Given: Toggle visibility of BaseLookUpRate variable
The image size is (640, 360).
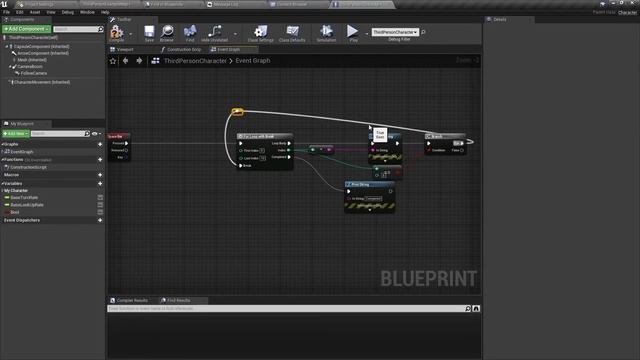Looking at the screenshot, I should pyautogui.click(x=100, y=205).
